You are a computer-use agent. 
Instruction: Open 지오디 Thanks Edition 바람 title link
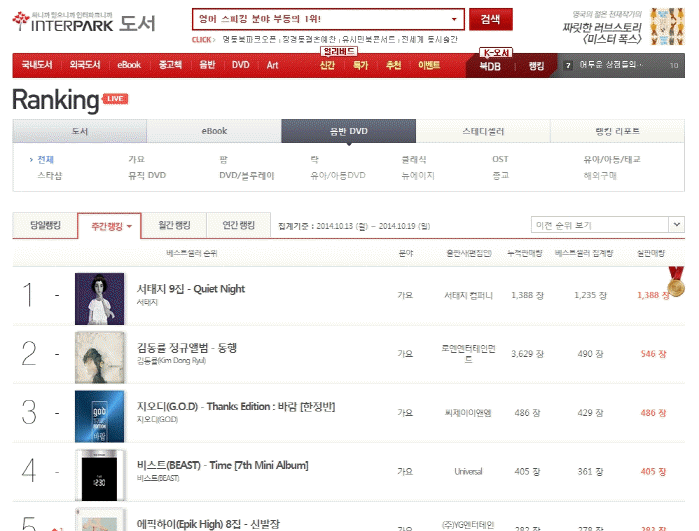coord(236,407)
